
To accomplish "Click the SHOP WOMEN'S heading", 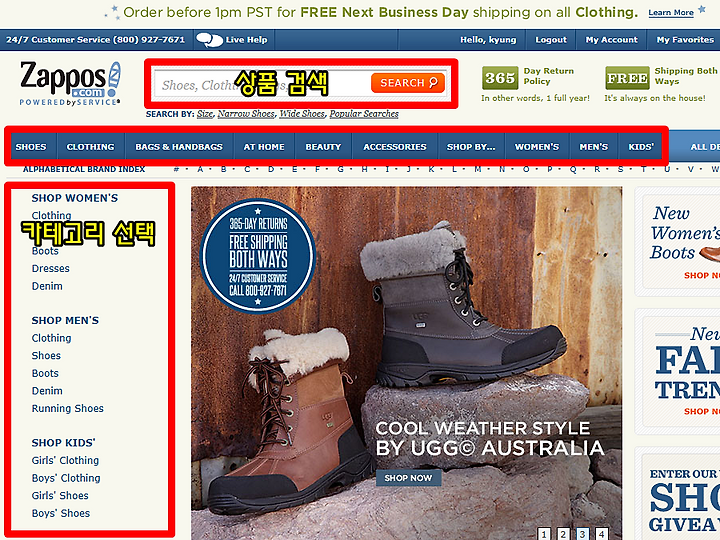I will click(75, 198).
